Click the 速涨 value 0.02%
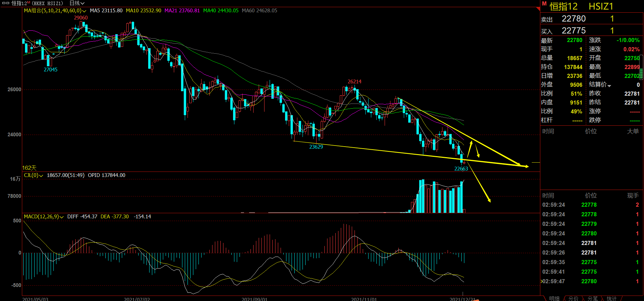The height and width of the screenshot is (301, 644). [632, 49]
